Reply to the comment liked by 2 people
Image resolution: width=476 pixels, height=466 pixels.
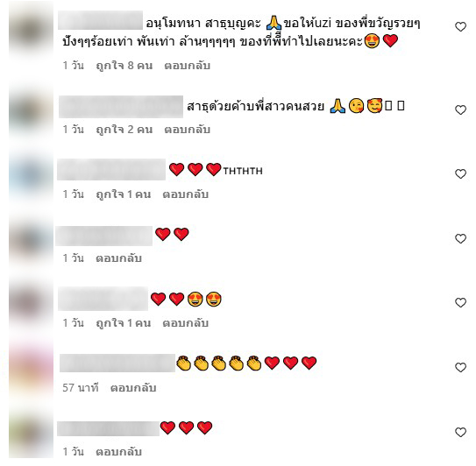click(x=187, y=130)
